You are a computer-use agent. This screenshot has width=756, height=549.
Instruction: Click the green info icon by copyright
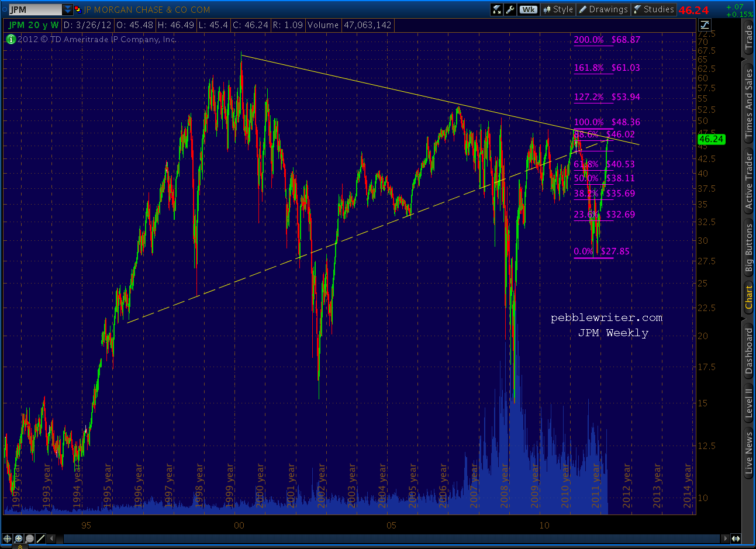click(x=11, y=39)
